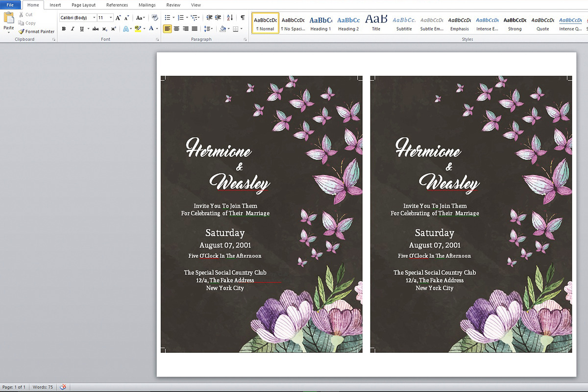Viewport: 588px width, 392px height.
Task: Toggle Show/Hide paragraph marks
Action: pyautogui.click(x=243, y=18)
